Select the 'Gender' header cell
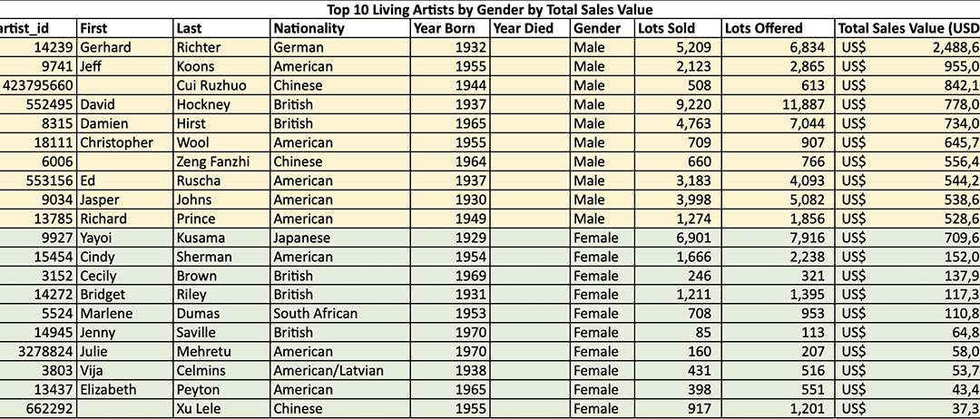Image resolution: width=980 pixels, height=419 pixels. click(597, 28)
